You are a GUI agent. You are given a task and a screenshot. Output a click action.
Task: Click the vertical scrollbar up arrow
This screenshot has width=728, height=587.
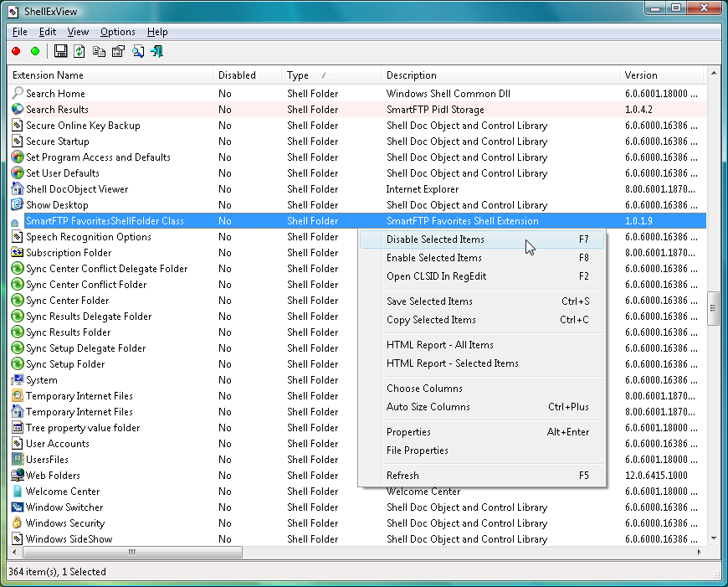tap(714, 73)
